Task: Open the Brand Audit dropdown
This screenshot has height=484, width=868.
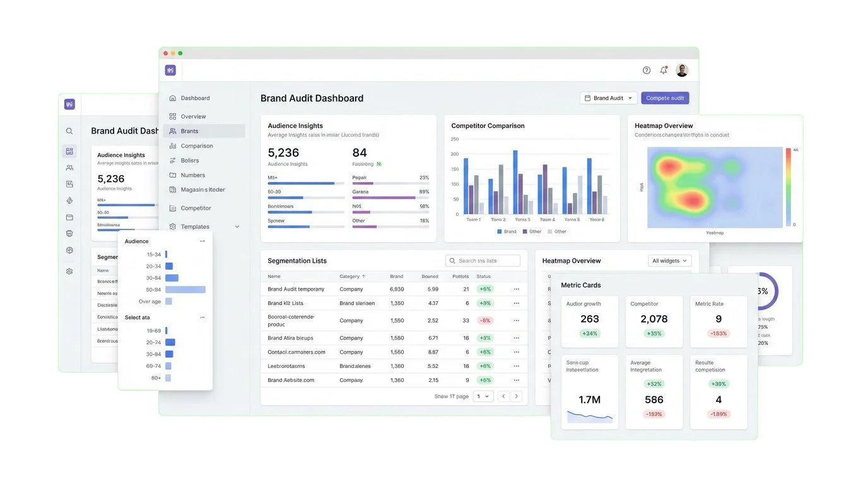Action: coord(608,98)
